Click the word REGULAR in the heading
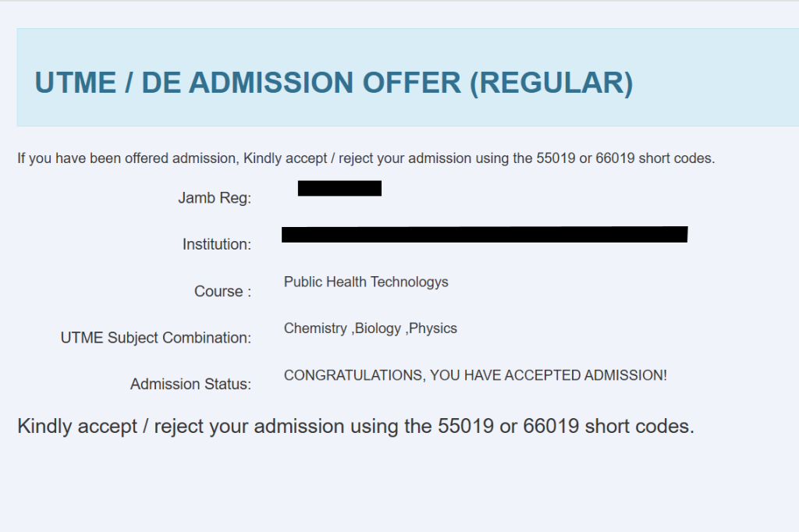Viewport: 799px width, 532px height. click(552, 83)
